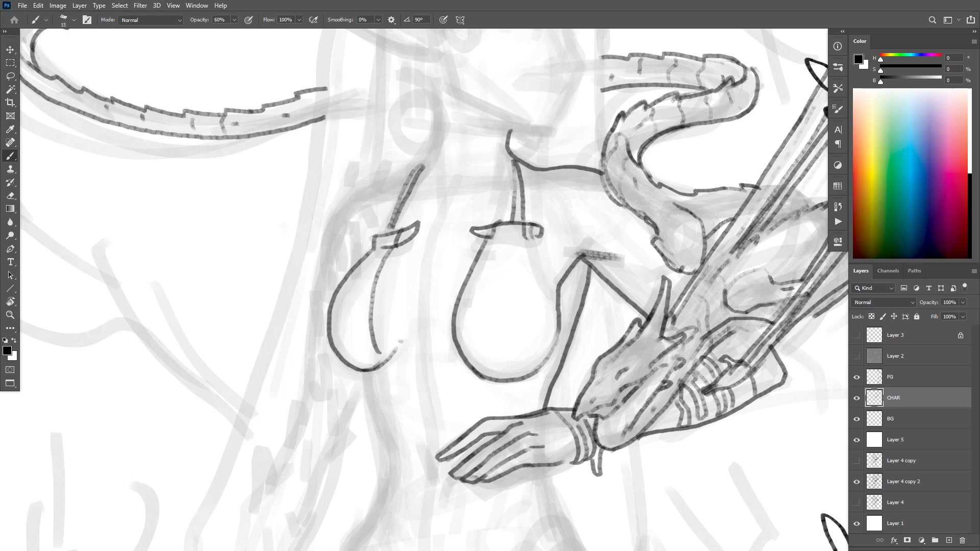The width and height of the screenshot is (980, 551).
Task: Open the Filter menu
Action: click(140, 6)
